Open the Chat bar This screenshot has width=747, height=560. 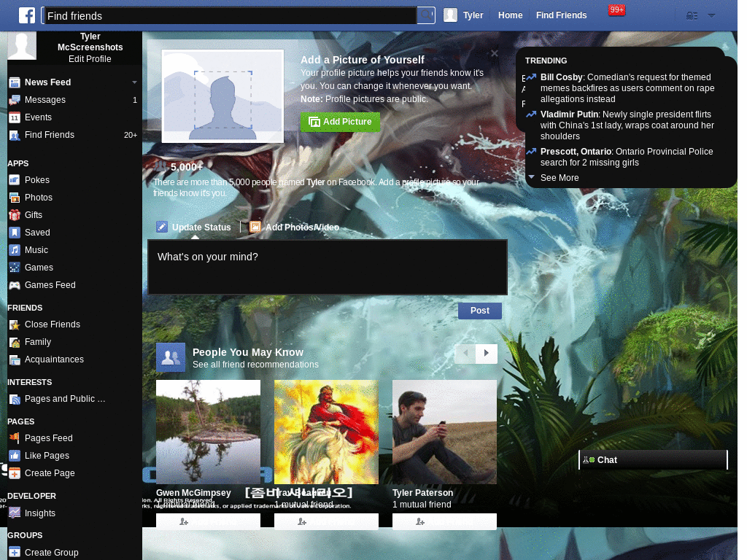pyautogui.click(x=653, y=460)
